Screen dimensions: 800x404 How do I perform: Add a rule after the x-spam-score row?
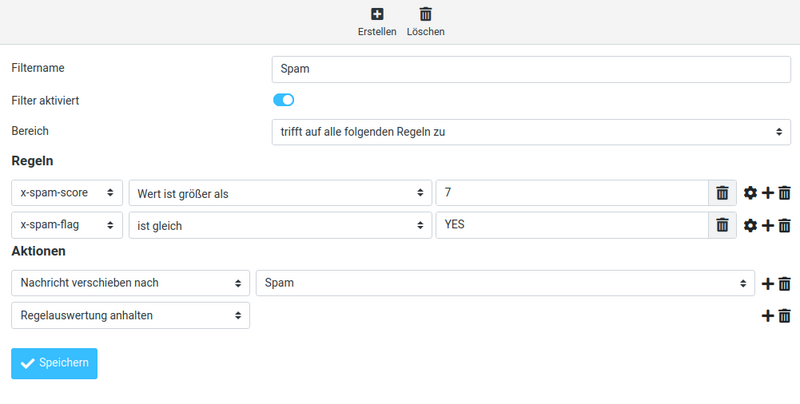coord(767,193)
